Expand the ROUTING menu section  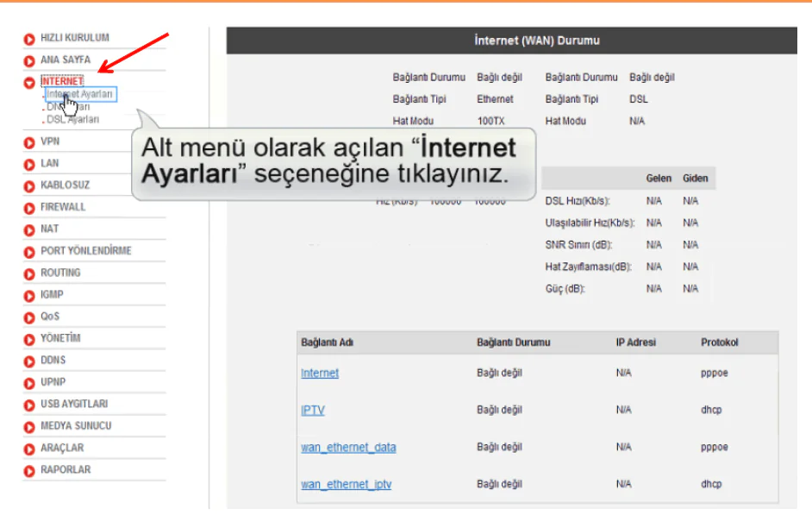[62, 273]
